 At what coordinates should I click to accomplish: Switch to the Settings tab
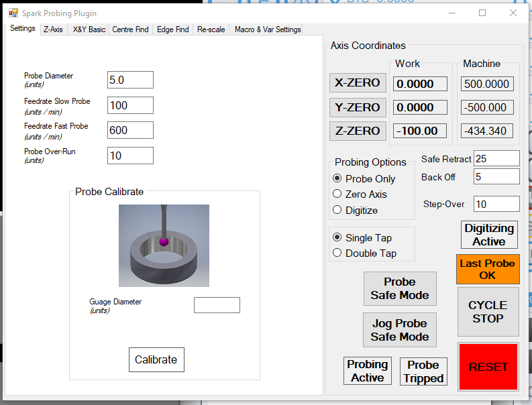pyautogui.click(x=22, y=28)
